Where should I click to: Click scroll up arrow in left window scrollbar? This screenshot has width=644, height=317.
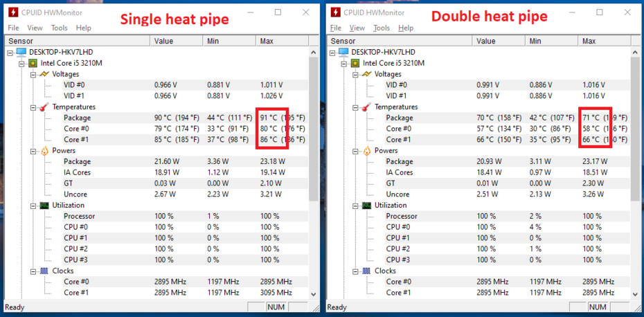(x=314, y=52)
